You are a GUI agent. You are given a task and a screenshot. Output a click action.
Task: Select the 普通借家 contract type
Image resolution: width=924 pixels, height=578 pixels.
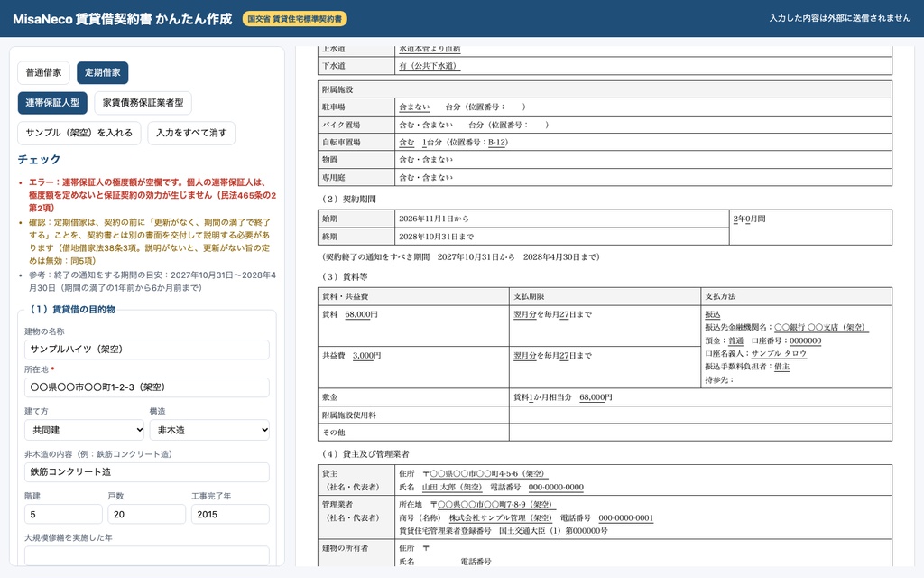43,72
